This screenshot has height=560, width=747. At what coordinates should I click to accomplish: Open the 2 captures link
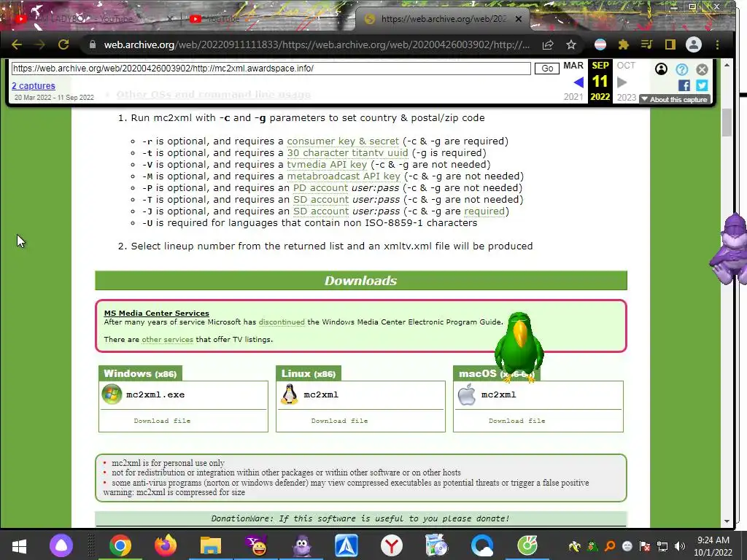tap(34, 86)
